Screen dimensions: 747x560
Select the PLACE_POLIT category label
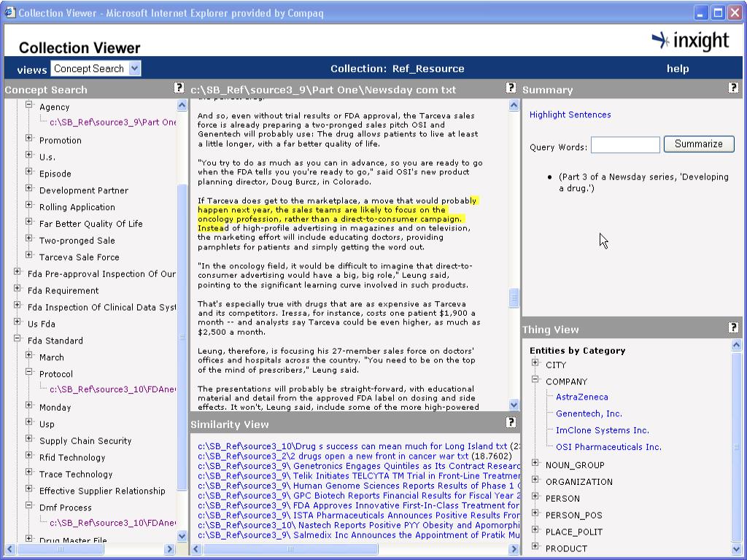click(573, 532)
